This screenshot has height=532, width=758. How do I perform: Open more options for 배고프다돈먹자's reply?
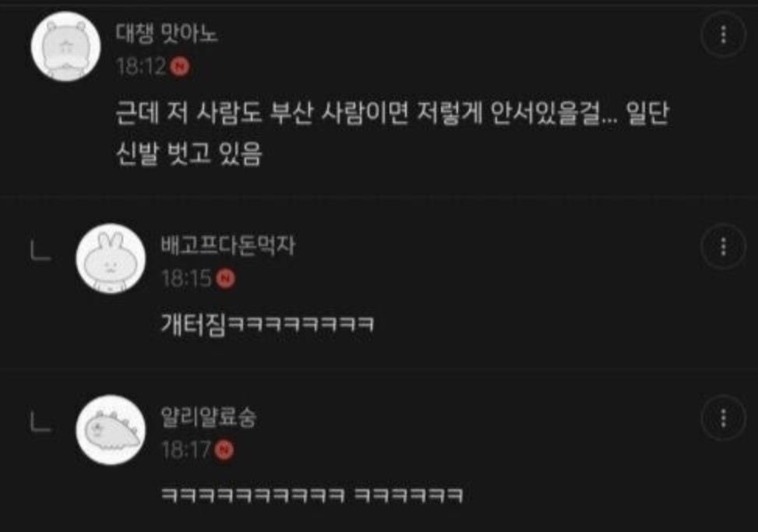[x=723, y=246]
